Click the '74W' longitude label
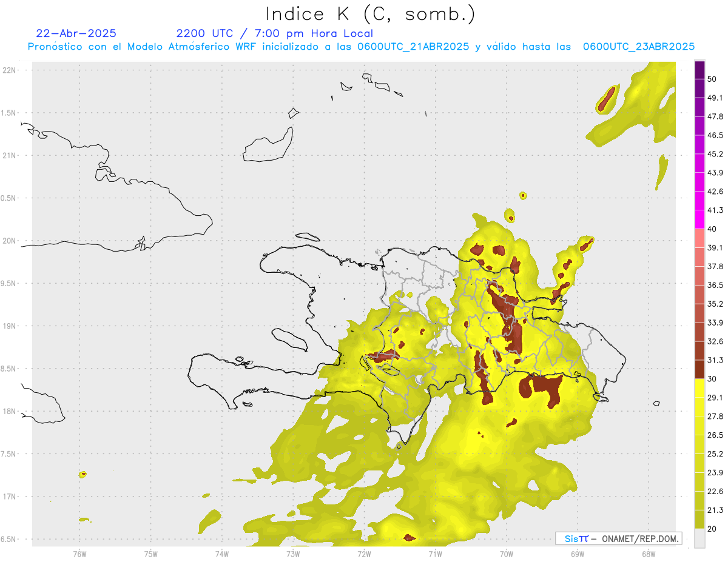Viewport: 728px width, 562px height. (221, 554)
